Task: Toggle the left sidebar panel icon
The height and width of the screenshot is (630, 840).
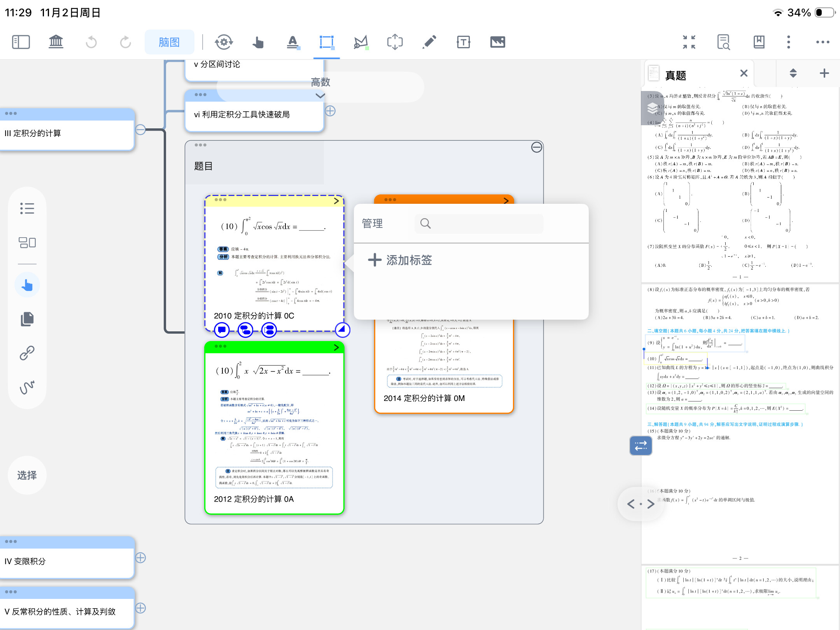Action: 21,42
